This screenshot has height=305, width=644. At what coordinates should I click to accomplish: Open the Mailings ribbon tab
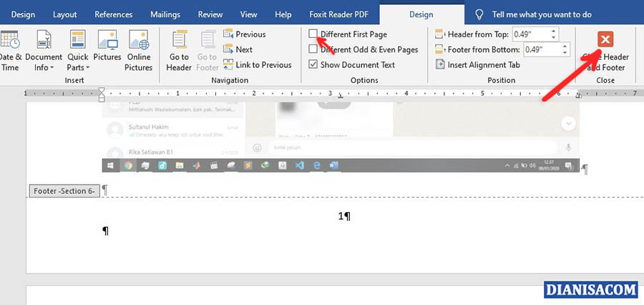(x=165, y=14)
